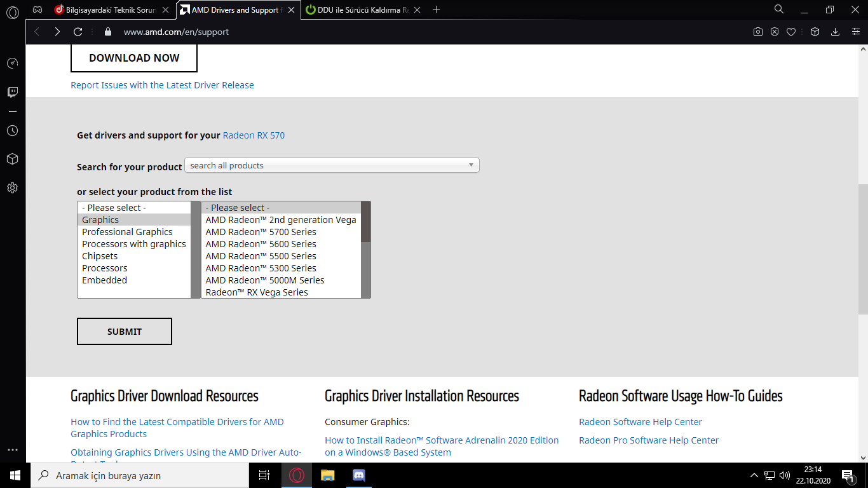Select Professional Graphics in the category list
The width and height of the screenshot is (868, 488).
134,232
